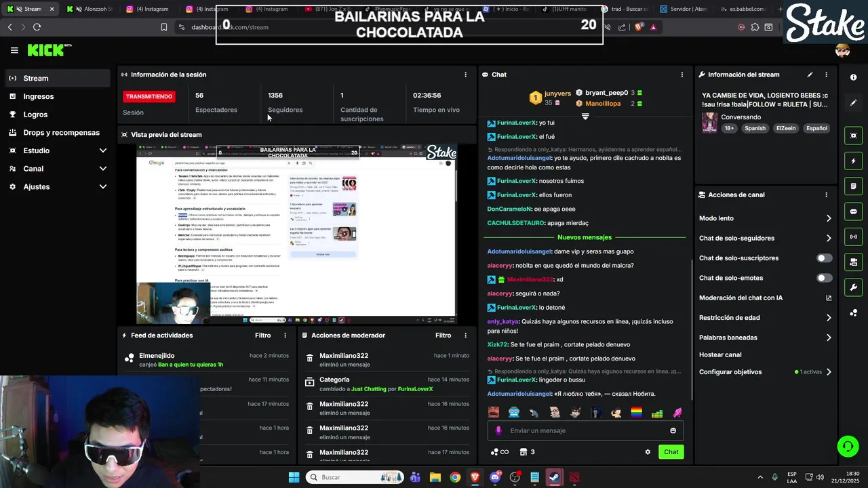Focus the Enviar un mensaje input field

click(x=585, y=430)
